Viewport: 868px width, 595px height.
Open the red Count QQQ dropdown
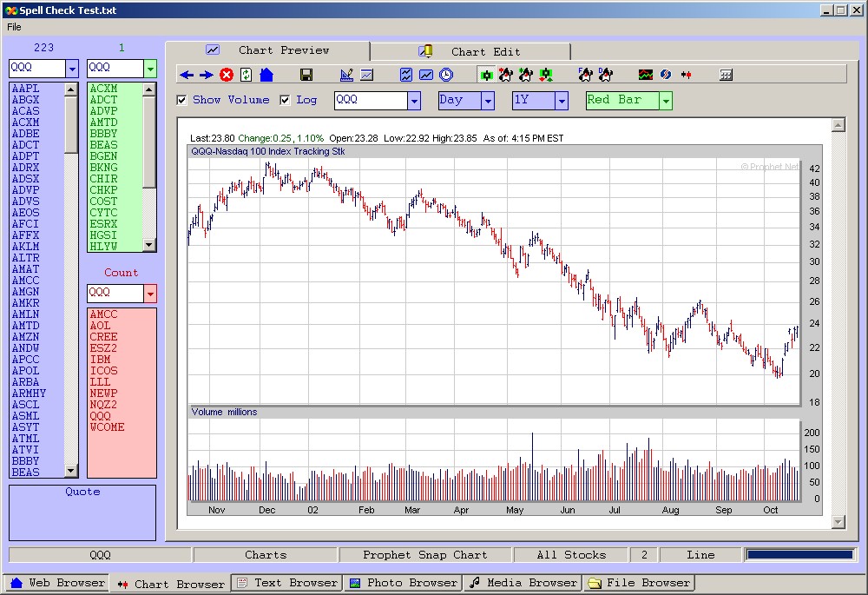pyautogui.click(x=150, y=294)
